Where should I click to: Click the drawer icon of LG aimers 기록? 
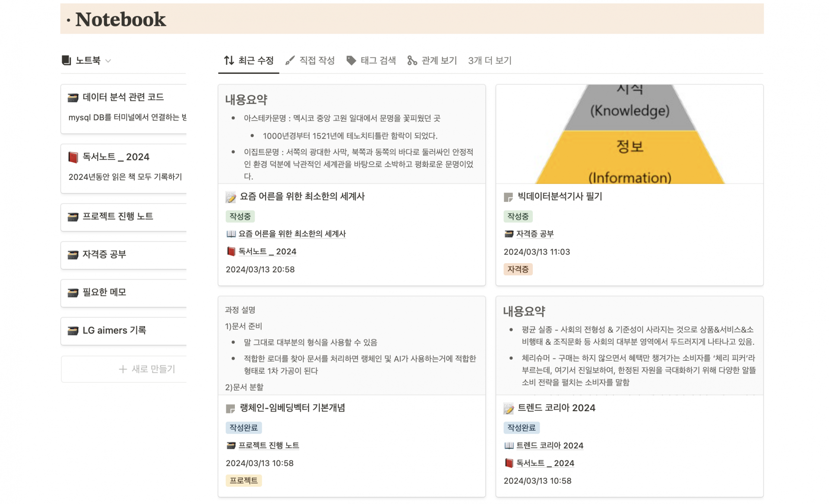[73, 331]
